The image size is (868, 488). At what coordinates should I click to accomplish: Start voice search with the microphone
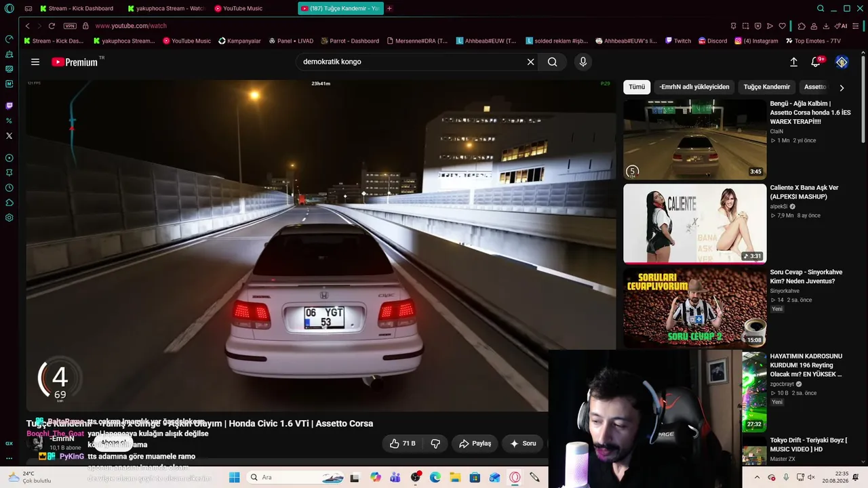point(583,62)
